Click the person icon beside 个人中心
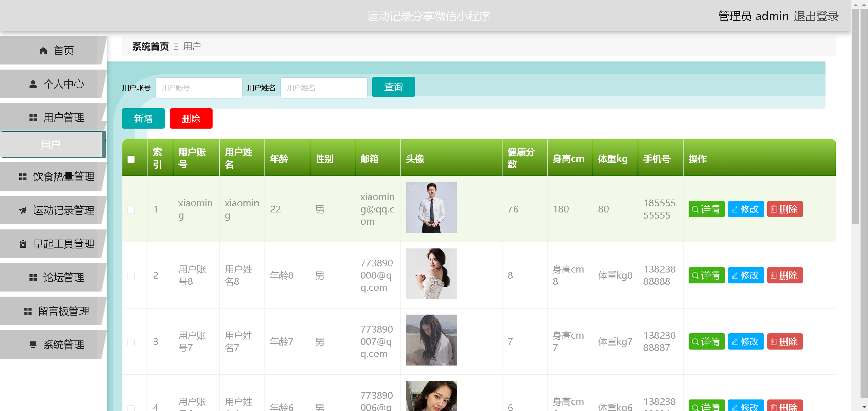The height and width of the screenshot is (411, 868). (33, 84)
